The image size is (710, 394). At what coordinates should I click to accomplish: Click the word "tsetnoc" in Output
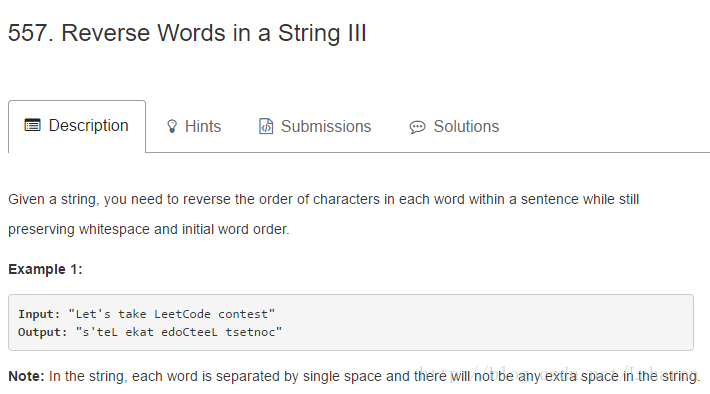tap(250, 332)
